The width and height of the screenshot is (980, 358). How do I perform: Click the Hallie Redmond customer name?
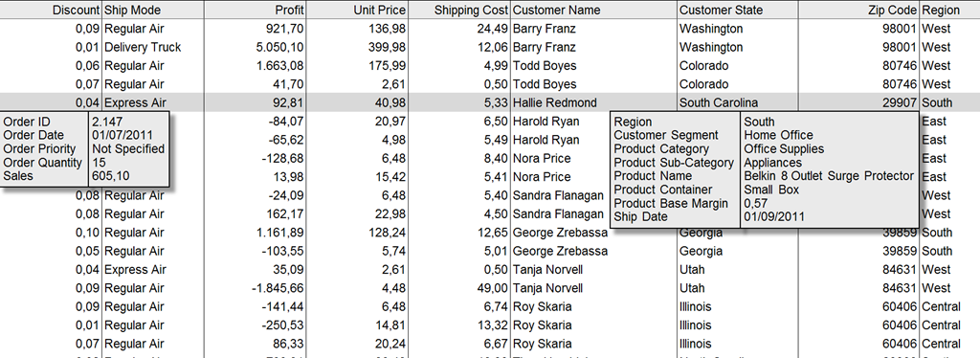click(x=554, y=102)
